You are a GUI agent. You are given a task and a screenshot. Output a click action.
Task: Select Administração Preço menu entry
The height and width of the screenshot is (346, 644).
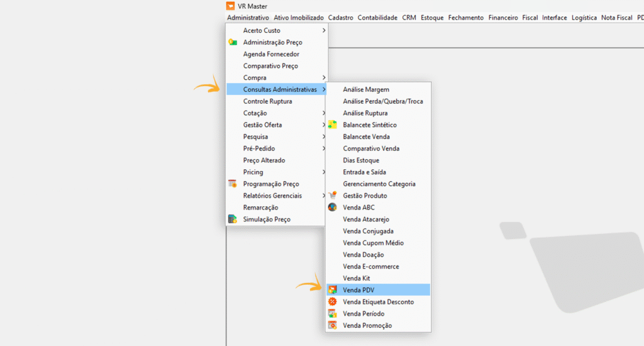click(277, 42)
